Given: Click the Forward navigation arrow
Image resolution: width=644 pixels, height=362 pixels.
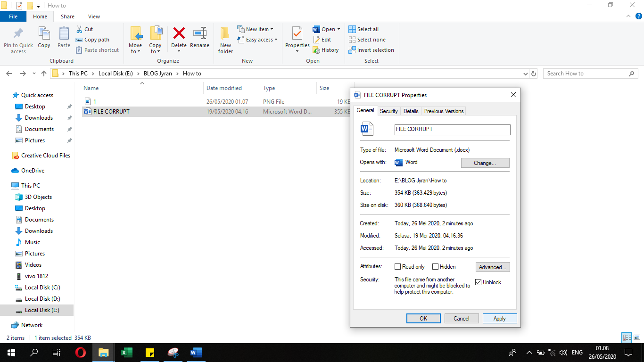Looking at the screenshot, I should (x=23, y=74).
